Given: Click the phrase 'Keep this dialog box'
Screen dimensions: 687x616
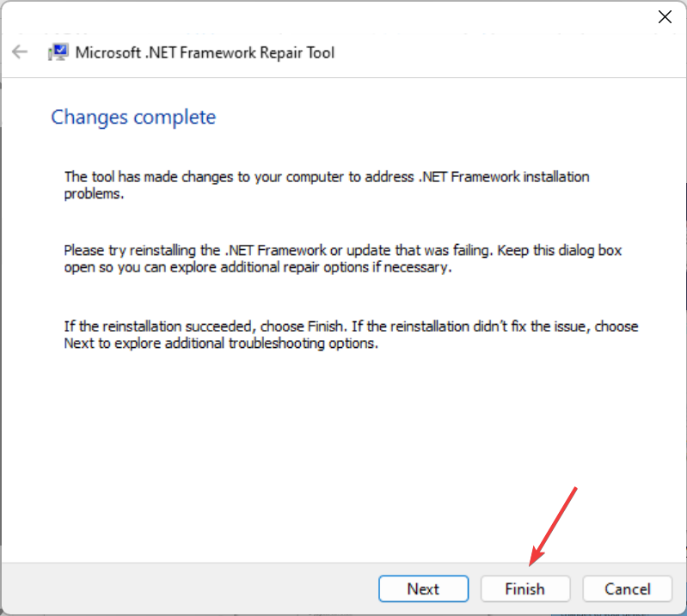Looking at the screenshot, I should tap(560, 250).
